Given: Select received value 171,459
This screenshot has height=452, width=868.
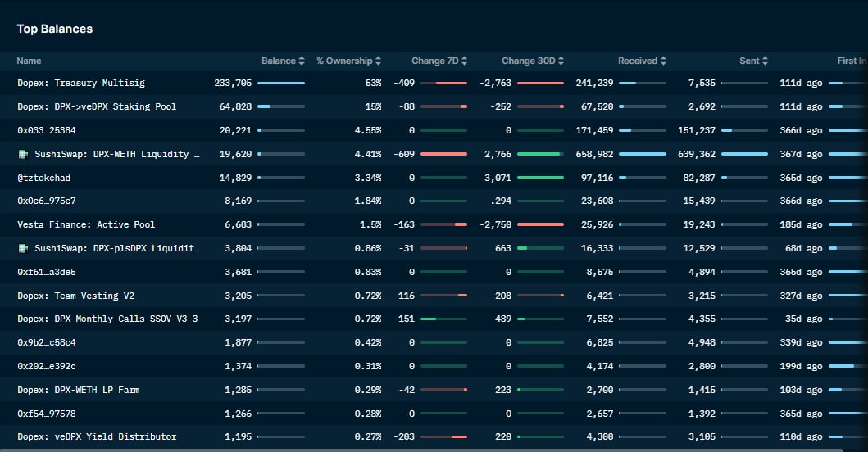Looking at the screenshot, I should point(594,130).
